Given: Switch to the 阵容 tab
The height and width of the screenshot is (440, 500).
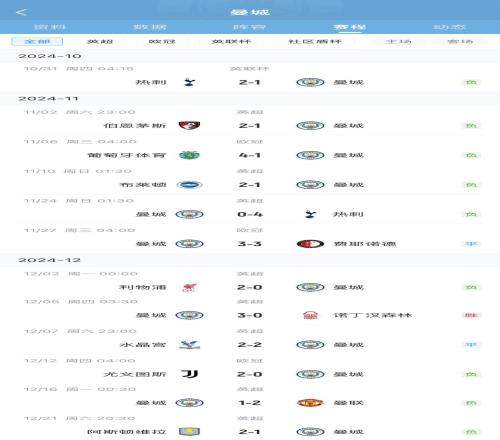Looking at the screenshot, I should (x=250, y=27).
